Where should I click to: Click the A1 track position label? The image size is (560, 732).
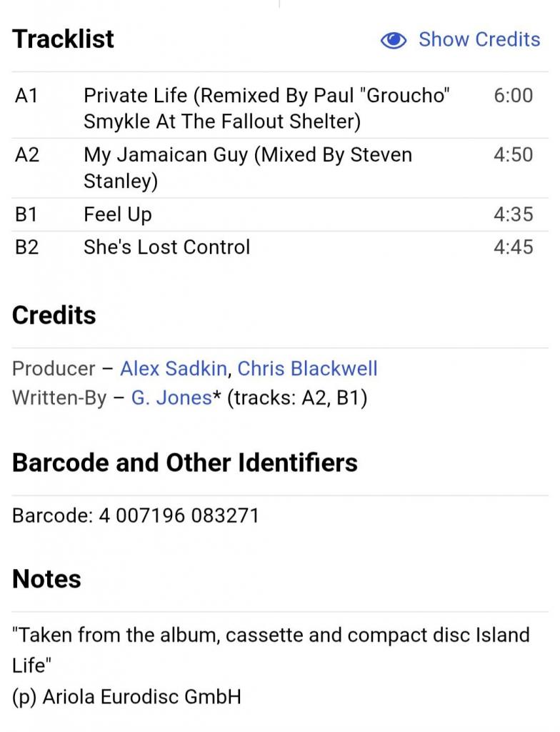(26, 95)
